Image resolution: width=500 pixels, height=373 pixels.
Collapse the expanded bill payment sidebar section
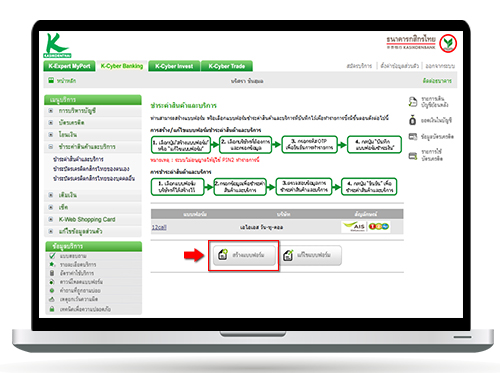click(51, 147)
